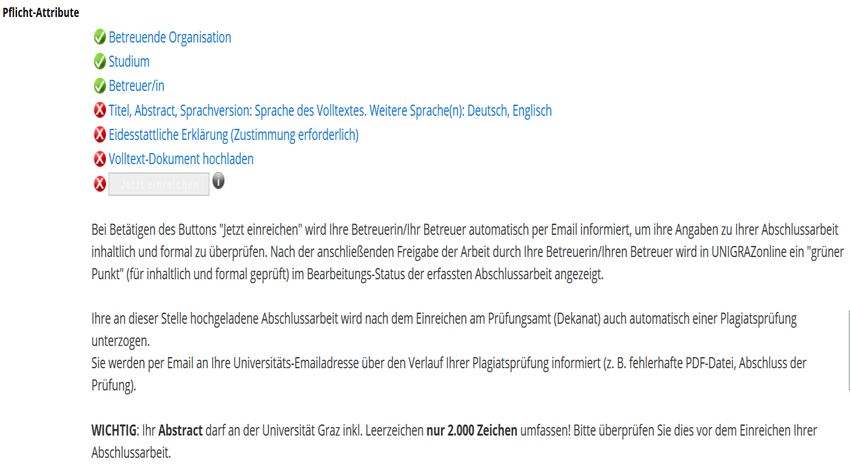Open the info icon beside Jetzt einreichen
This screenshot has height=467, width=850.
click(x=218, y=181)
